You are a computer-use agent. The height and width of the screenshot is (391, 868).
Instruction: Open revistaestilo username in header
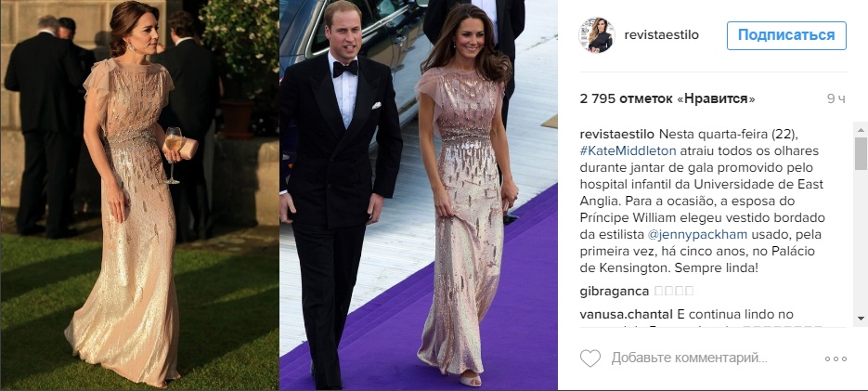(x=662, y=35)
